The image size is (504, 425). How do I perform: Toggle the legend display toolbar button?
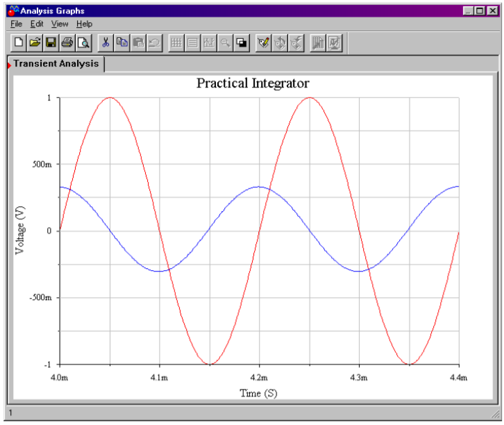coord(193,42)
